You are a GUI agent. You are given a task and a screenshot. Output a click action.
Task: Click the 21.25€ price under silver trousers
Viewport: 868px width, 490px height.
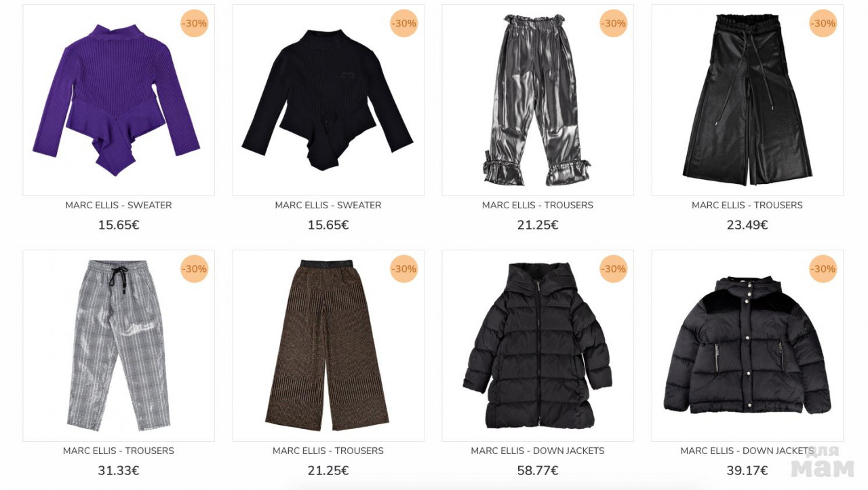tap(538, 225)
